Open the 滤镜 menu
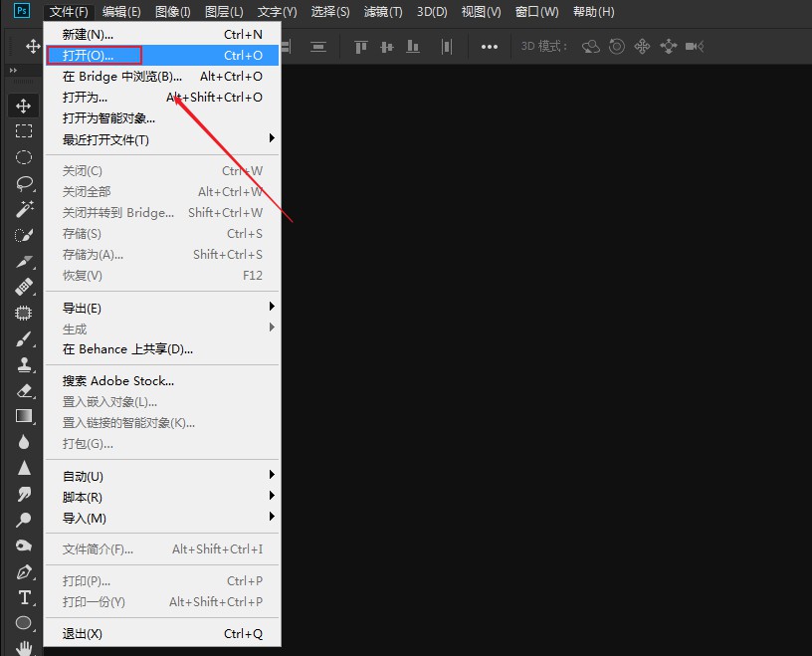This screenshot has width=812, height=656. tap(381, 11)
